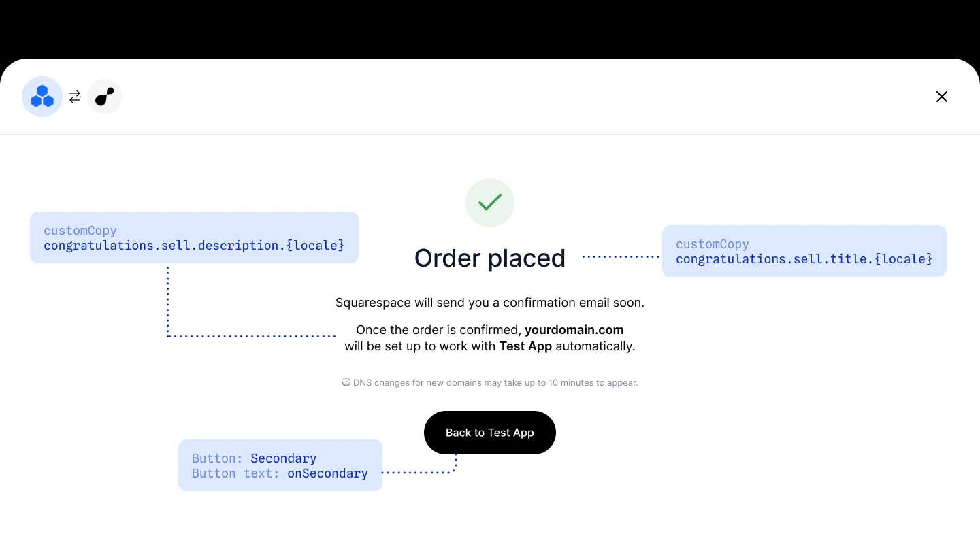Click the blue hexagon app logo
This screenshot has height=534, width=980.
pos(42,97)
